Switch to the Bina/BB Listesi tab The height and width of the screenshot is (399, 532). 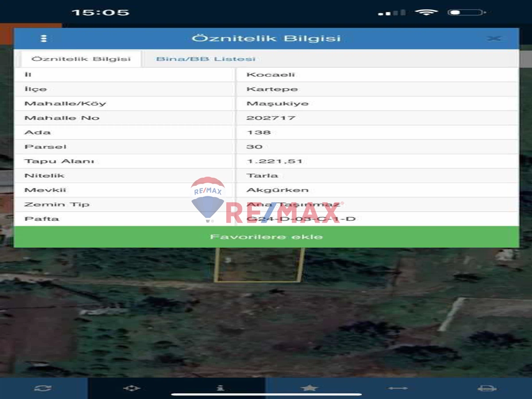(206, 59)
